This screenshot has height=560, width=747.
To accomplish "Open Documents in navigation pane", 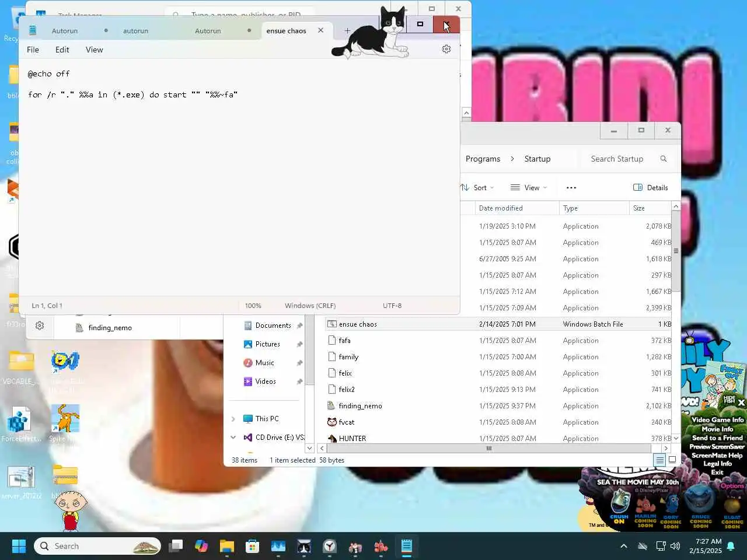I will click(273, 325).
